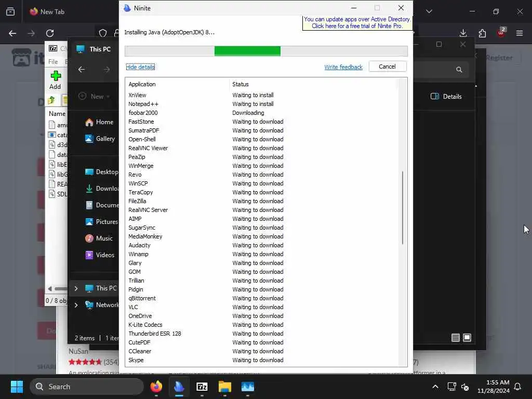The image size is (532, 399).
Task: Open Firefox View icon in tab bar
Action: pyautogui.click(x=10, y=11)
